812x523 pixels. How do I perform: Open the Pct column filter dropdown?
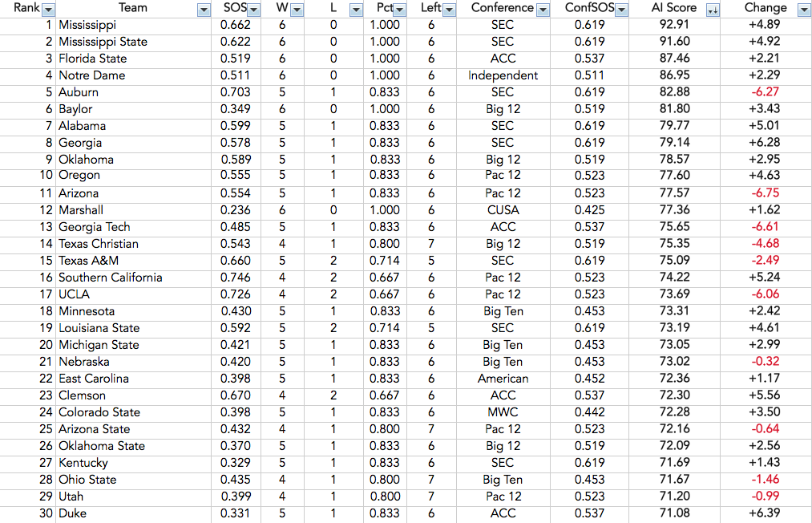pos(399,10)
